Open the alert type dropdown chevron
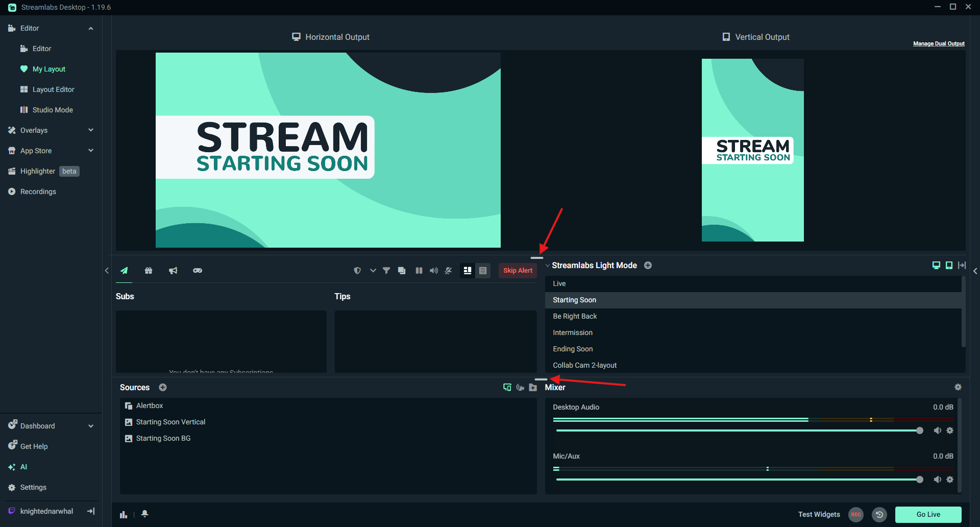The width and height of the screenshot is (980, 527). coord(373,270)
